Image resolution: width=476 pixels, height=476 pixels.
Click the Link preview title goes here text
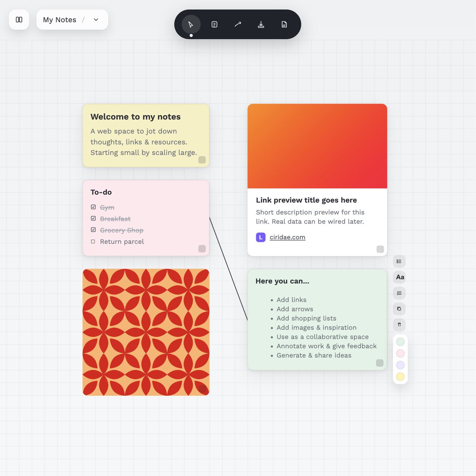(x=306, y=200)
